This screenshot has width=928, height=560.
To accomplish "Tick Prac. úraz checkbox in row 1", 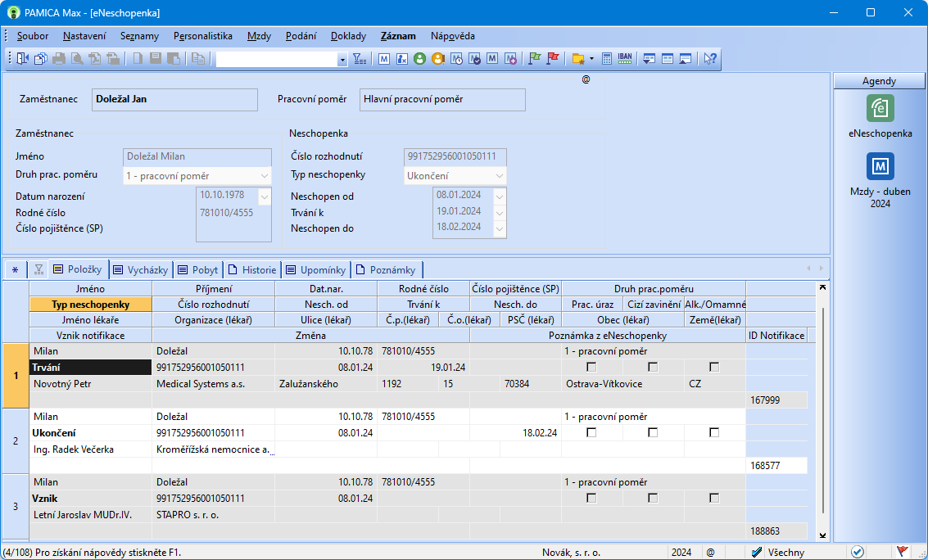I will [591, 367].
